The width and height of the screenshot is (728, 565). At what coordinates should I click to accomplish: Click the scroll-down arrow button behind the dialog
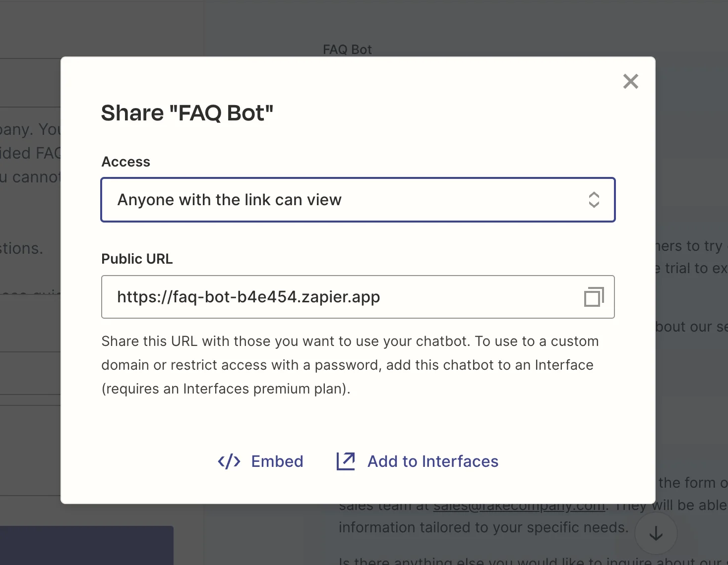point(656,533)
